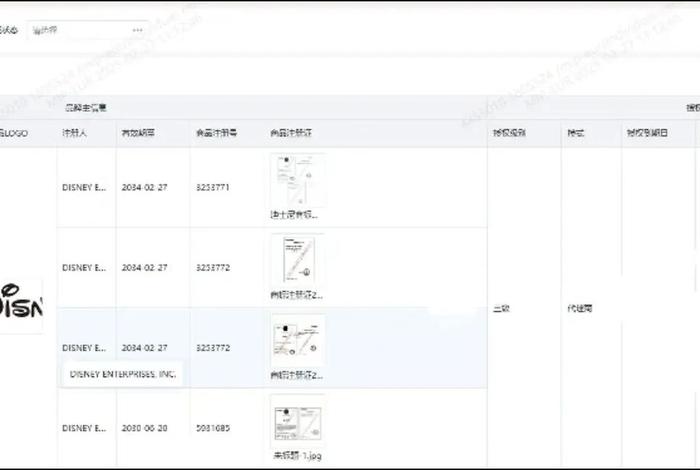Image resolution: width=700 pixels, height=470 pixels.
Task: Select registration number 3253771
Action: tap(212, 187)
